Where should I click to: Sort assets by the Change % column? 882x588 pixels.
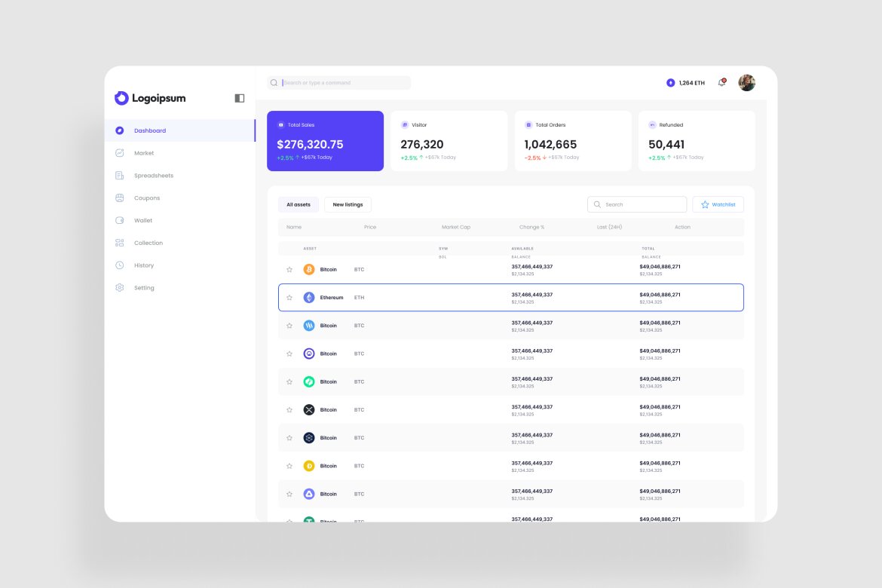coord(531,227)
